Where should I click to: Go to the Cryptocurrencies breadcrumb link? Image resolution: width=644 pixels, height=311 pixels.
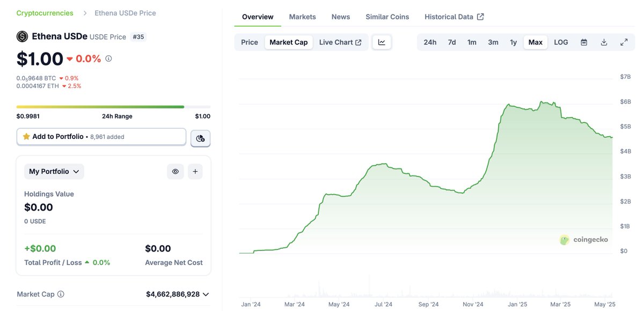45,13
